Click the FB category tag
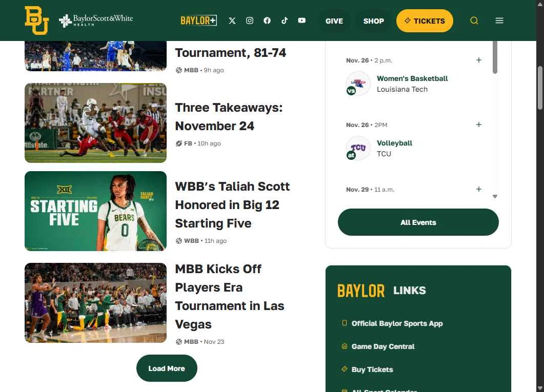Image resolution: width=544 pixels, height=392 pixels. pyautogui.click(x=188, y=143)
